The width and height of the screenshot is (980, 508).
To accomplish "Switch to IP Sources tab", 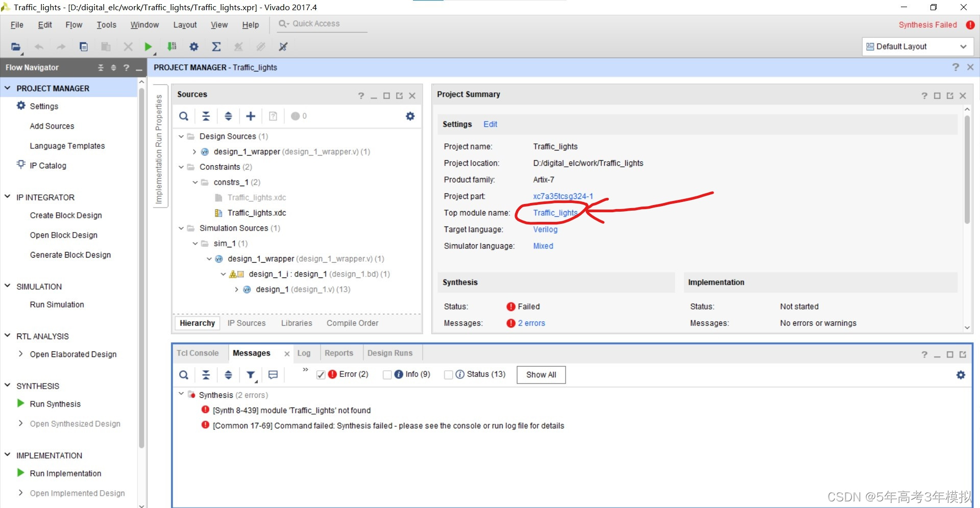I will 247,323.
